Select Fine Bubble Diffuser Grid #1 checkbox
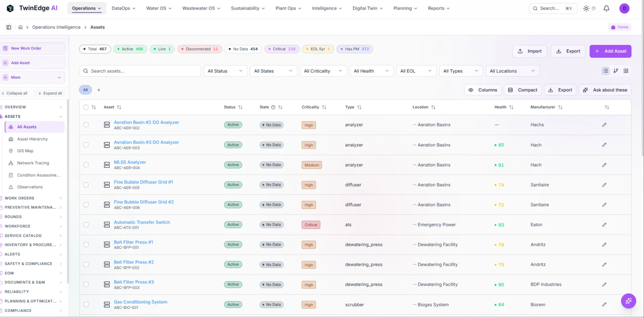The image size is (644, 318). coord(86,185)
